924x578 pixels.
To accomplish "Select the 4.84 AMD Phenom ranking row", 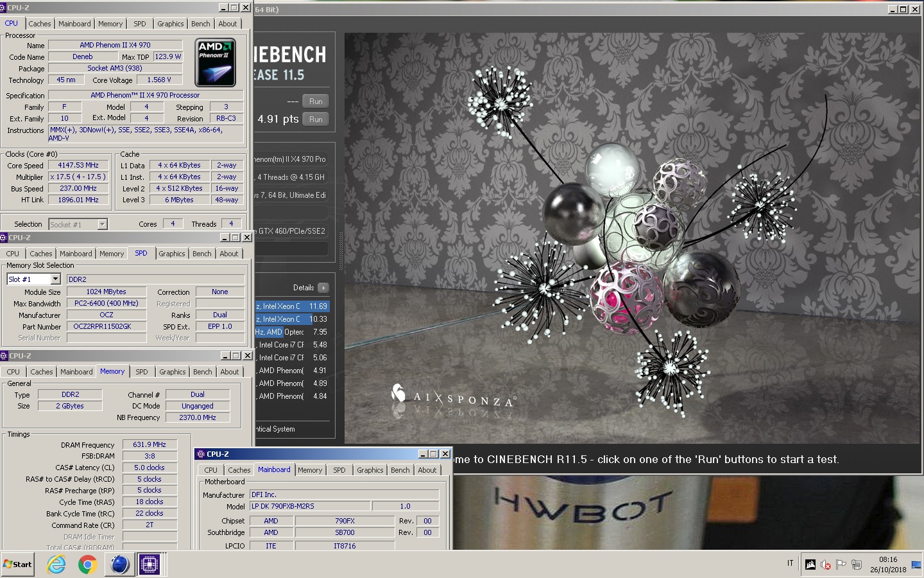I will (293, 396).
